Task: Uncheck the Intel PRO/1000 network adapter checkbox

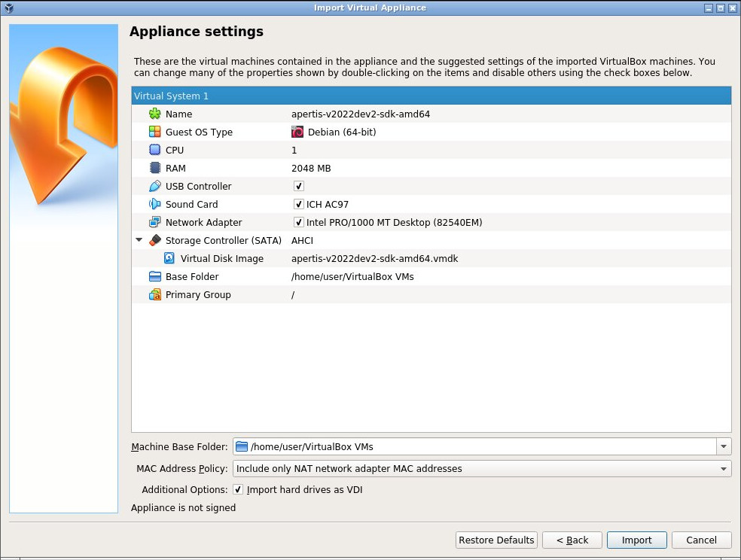Action: (299, 222)
